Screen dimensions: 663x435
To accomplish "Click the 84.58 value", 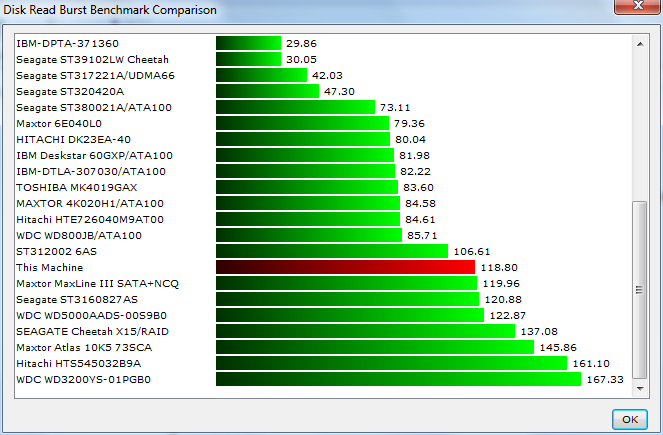I will tap(420, 204).
